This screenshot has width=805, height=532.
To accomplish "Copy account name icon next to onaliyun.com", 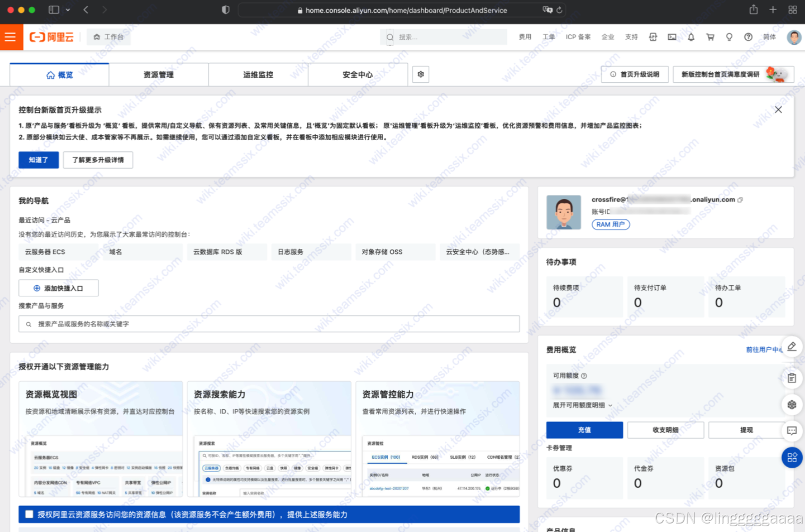I will (740, 200).
